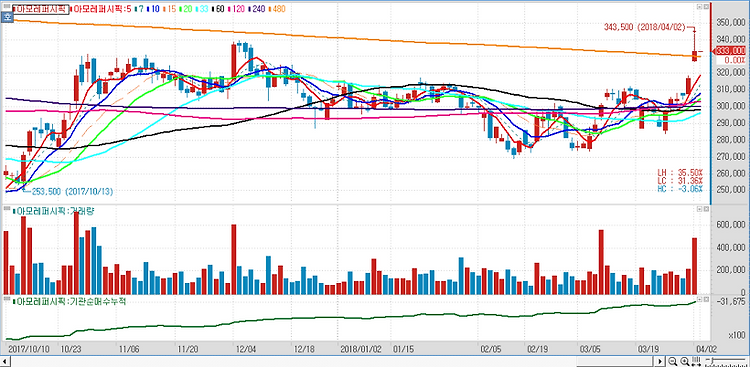The height and width of the screenshot is (367, 750).
Task: Select the 15-day moving average legend
Action: click(x=169, y=9)
